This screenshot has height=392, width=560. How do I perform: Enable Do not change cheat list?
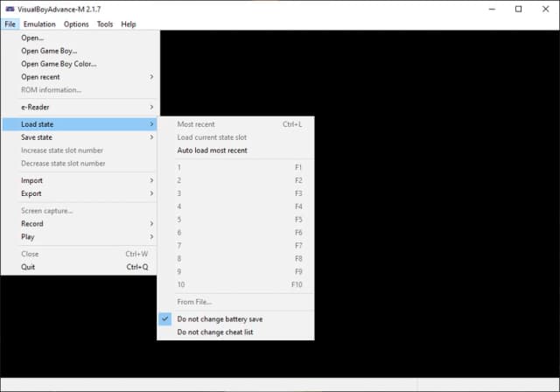tap(235, 332)
